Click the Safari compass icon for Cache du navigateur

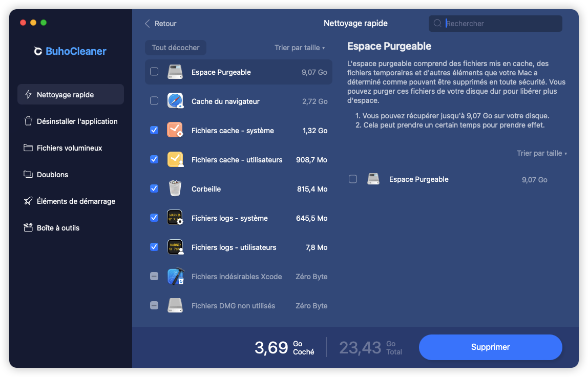(x=175, y=101)
